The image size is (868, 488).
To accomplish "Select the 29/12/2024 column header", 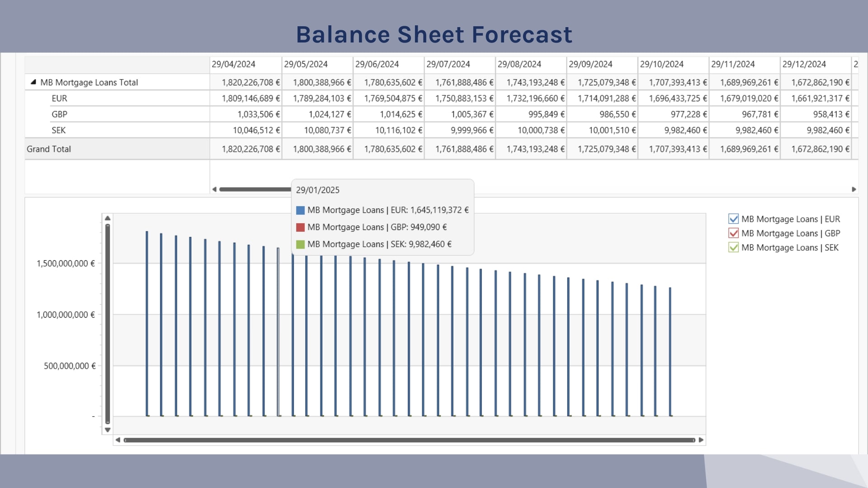I will [804, 64].
